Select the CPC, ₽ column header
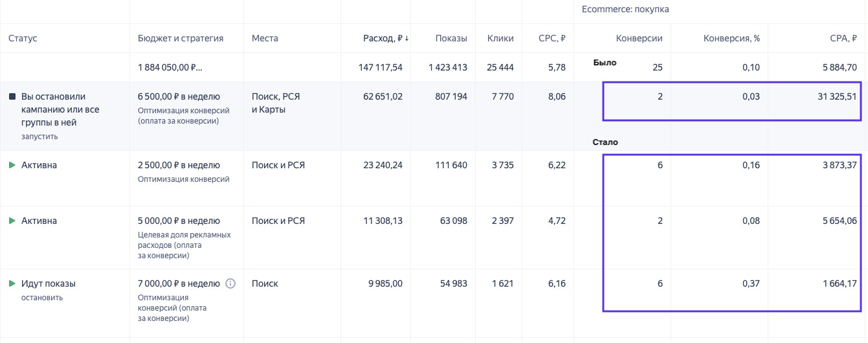This screenshot has width=868, height=343. [552, 38]
